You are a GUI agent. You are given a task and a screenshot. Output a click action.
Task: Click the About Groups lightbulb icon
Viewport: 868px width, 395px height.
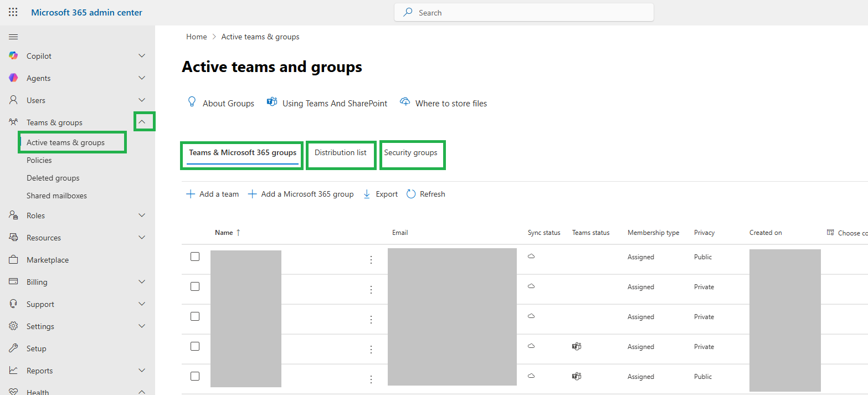coord(192,102)
